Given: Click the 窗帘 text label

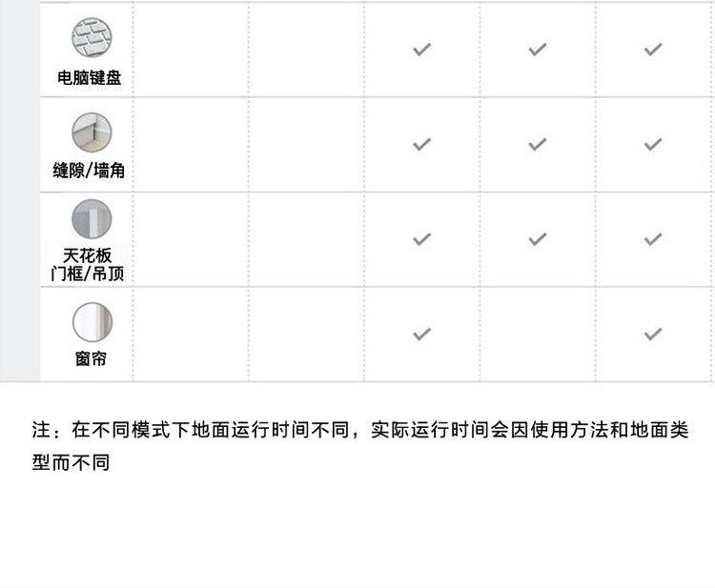Looking at the screenshot, I should click(91, 358).
